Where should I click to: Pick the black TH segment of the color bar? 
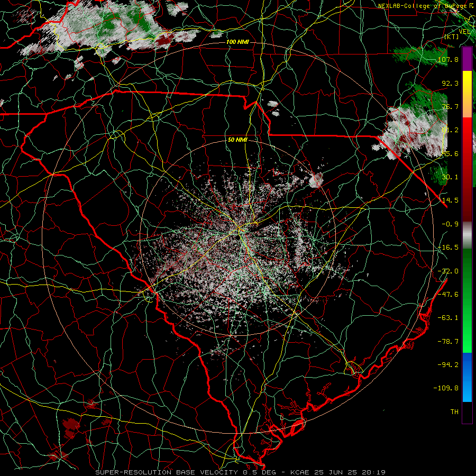(x=467, y=412)
